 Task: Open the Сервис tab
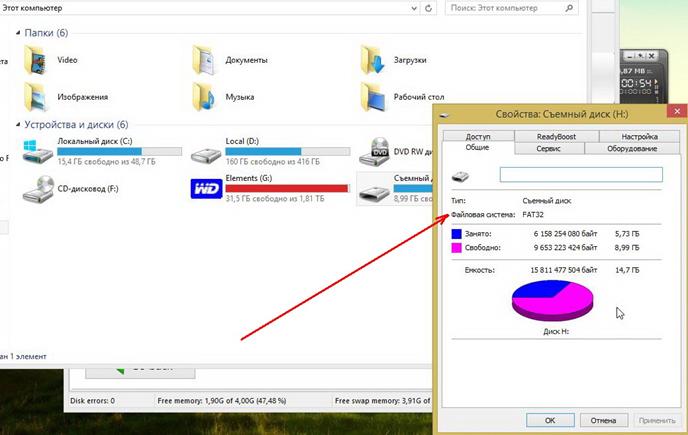548,148
